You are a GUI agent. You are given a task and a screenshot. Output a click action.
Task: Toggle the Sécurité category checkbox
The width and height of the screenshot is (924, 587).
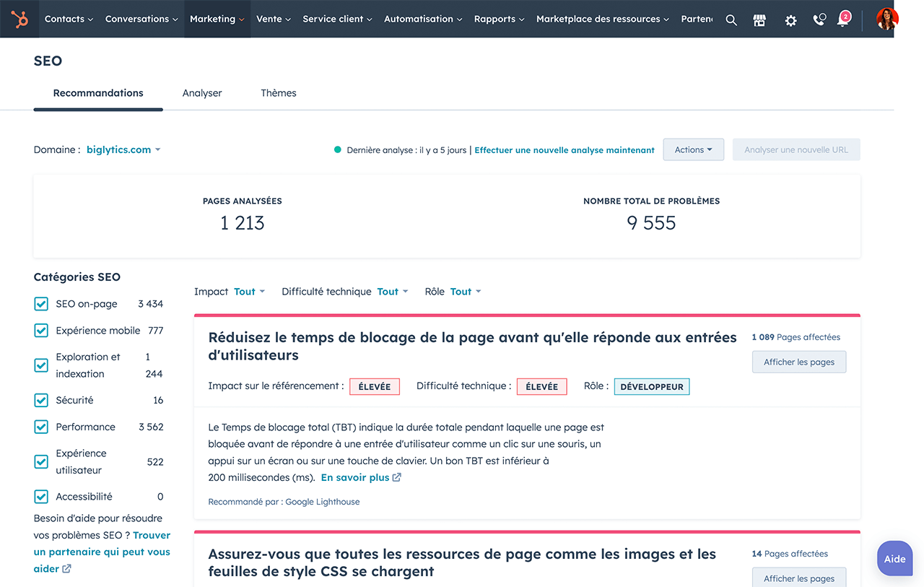point(41,401)
